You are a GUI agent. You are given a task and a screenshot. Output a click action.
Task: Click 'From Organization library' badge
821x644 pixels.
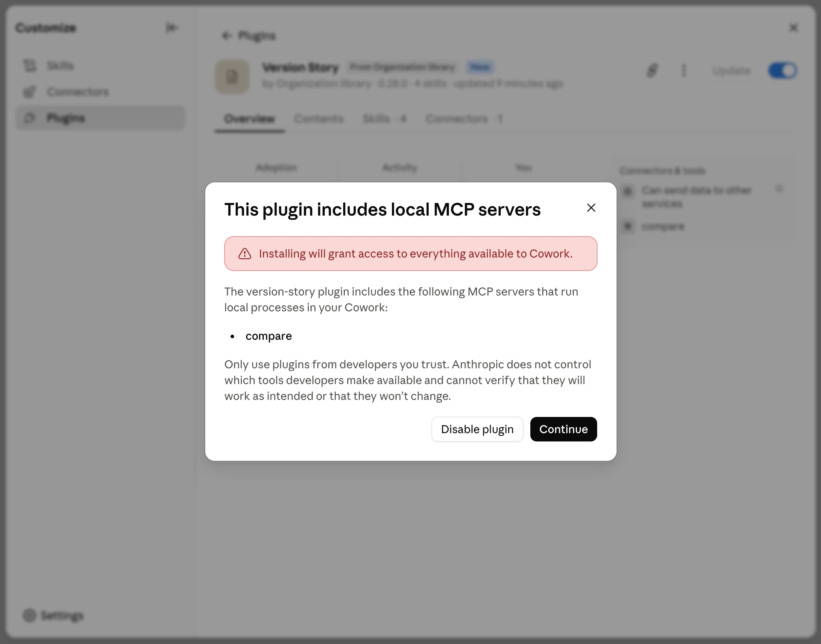tap(402, 67)
